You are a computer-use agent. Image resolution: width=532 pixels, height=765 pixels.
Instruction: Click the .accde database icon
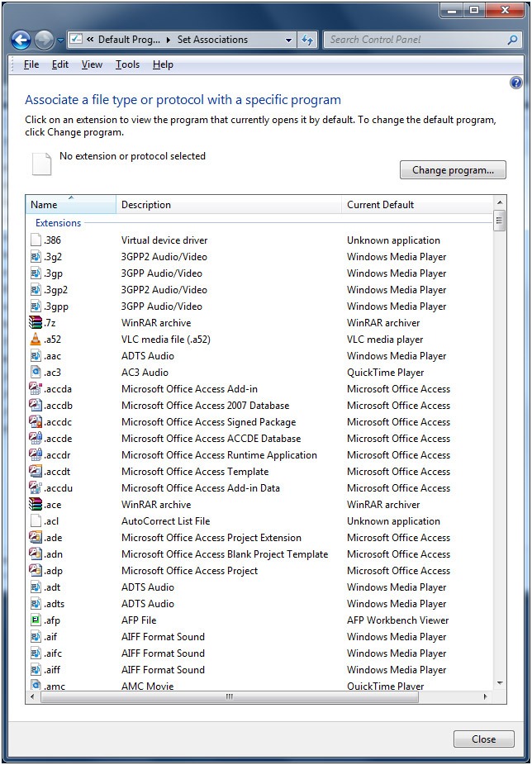[36, 439]
